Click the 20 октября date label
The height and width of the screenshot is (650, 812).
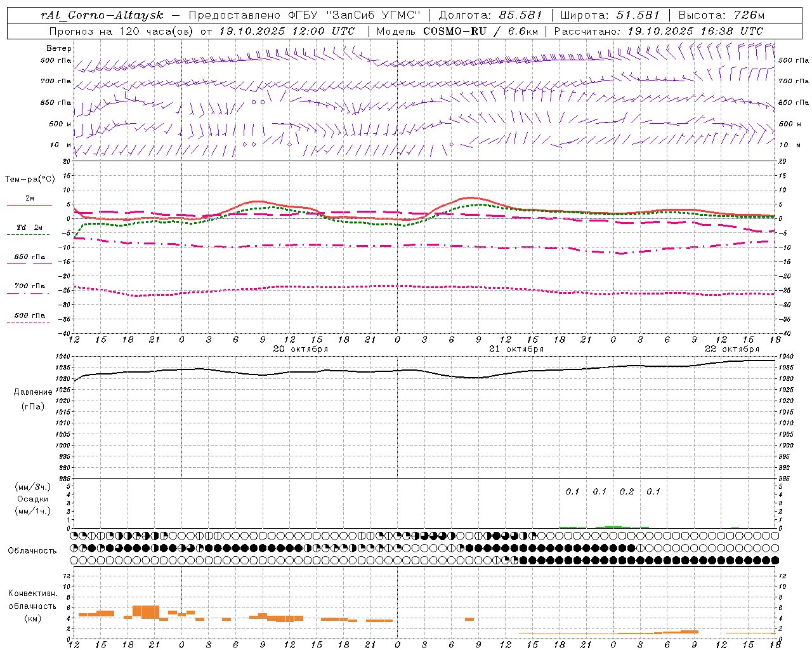click(301, 349)
